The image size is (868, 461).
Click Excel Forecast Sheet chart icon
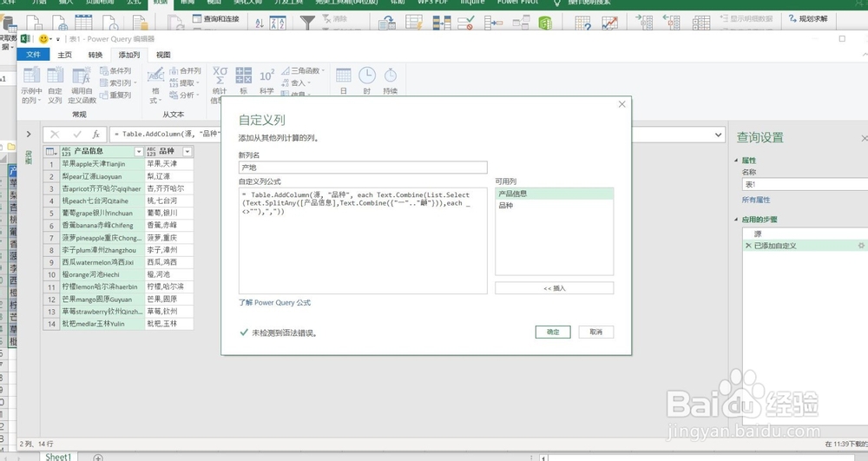609,23
